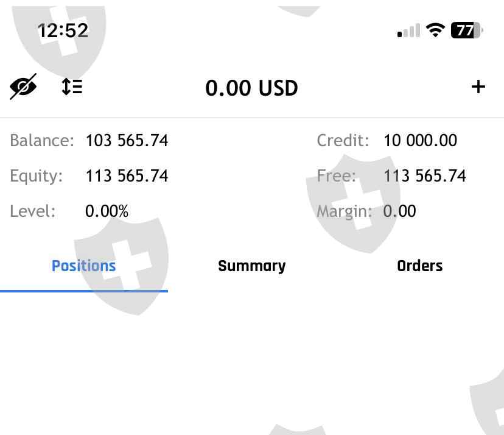
Task: Tap the Credit label
Action: [343, 141]
